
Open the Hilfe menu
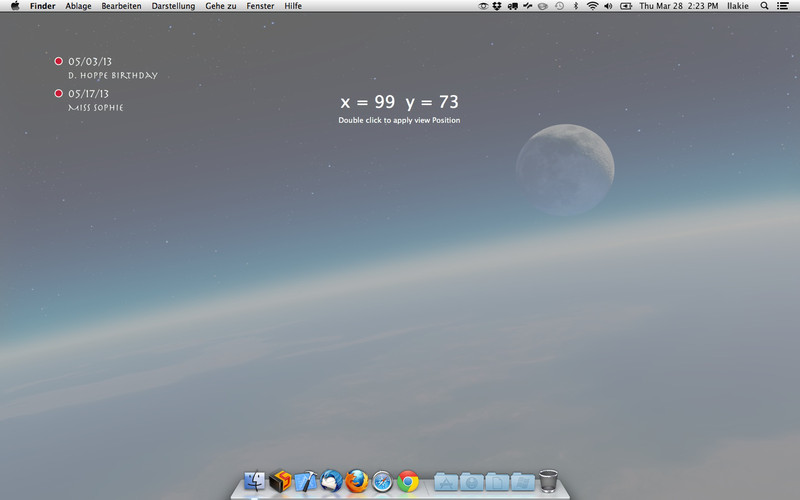pos(293,6)
